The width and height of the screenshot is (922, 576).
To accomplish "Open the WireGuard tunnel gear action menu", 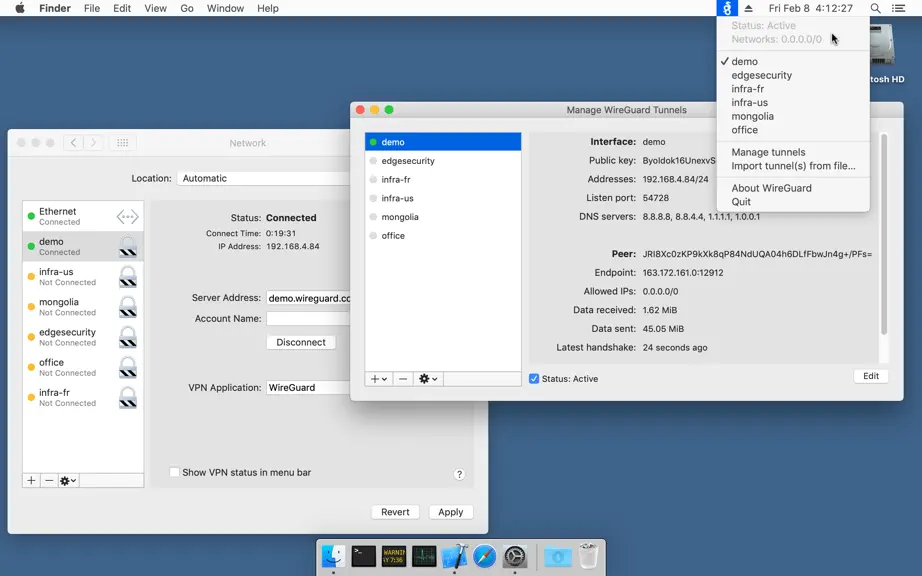I will coord(427,379).
